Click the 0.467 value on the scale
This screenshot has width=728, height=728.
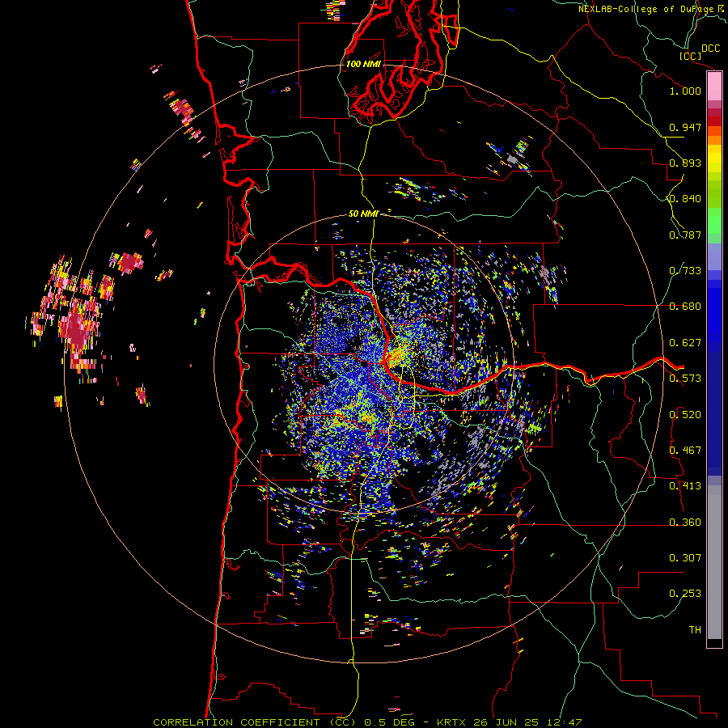685,451
